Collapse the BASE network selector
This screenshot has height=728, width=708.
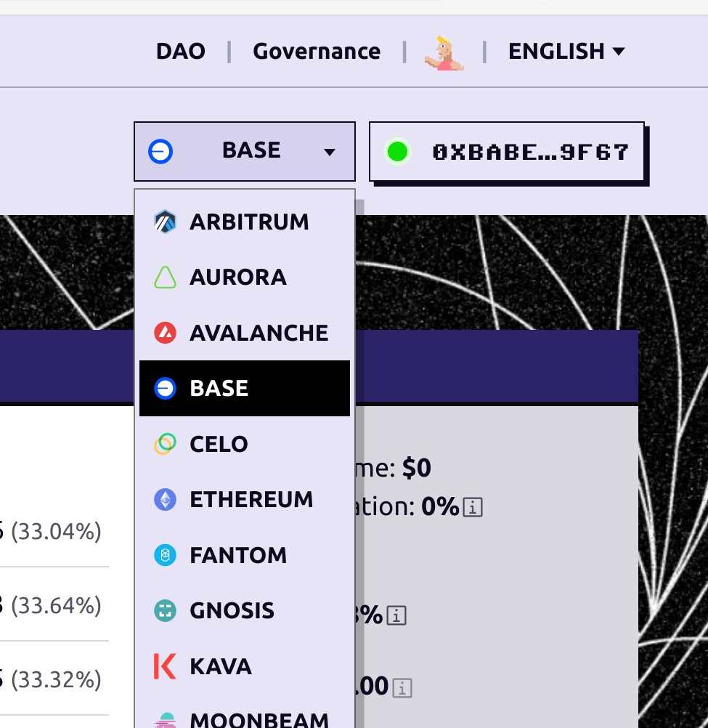(245, 151)
